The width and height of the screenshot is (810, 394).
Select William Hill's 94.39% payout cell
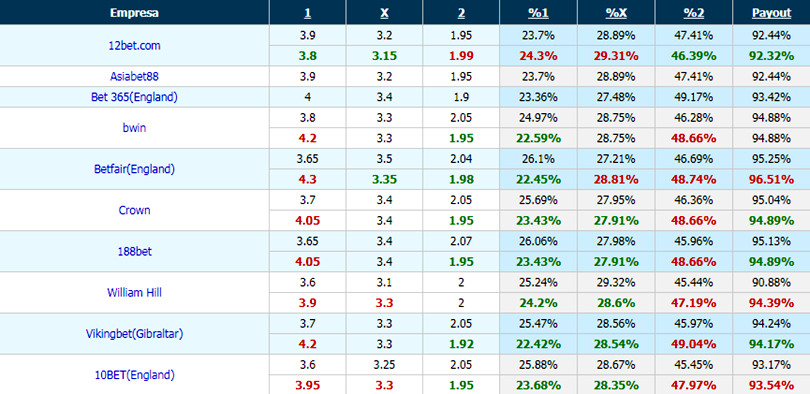point(771,303)
